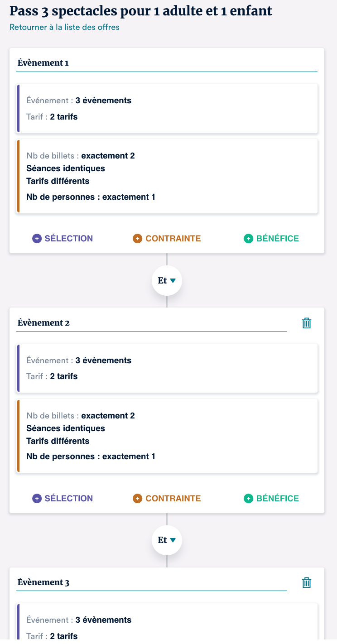Open Évènement 2 selection card with 2 tarifs
The height and width of the screenshot is (644, 337).
coord(168,369)
